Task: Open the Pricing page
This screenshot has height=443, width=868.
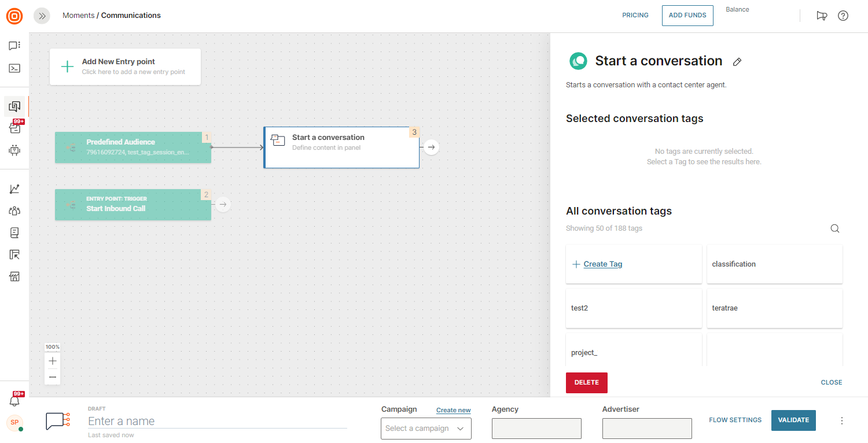Action: click(x=635, y=16)
